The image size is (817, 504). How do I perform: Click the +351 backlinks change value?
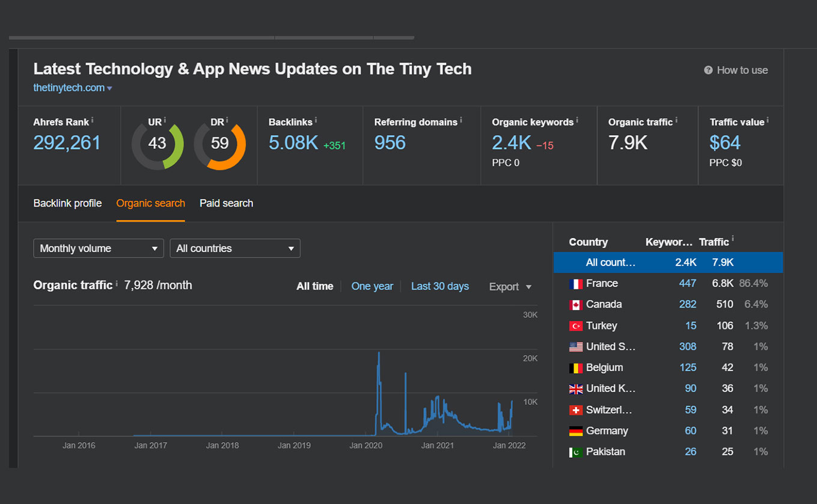(x=334, y=146)
